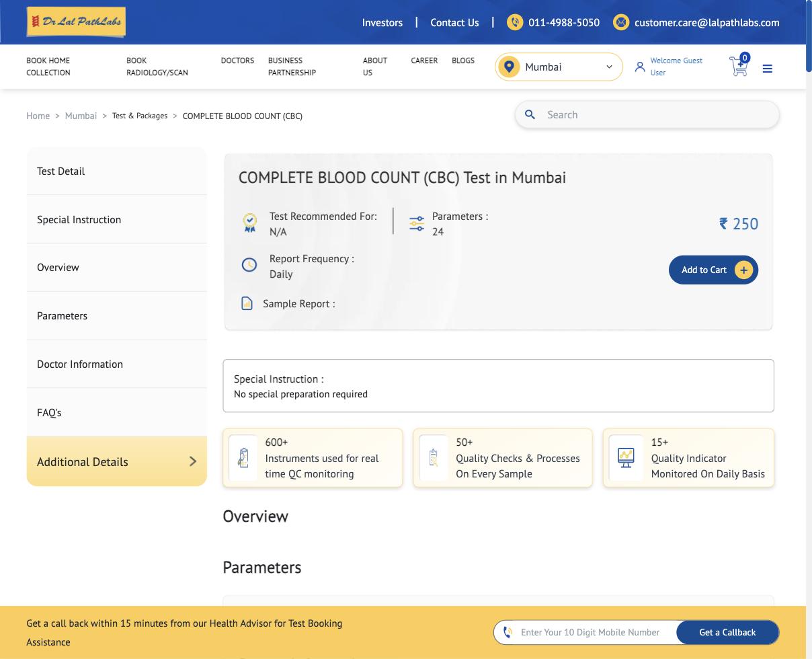Go to Mumbai breadcrumb
The height and width of the screenshot is (659, 812).
[x=81, y=116]
